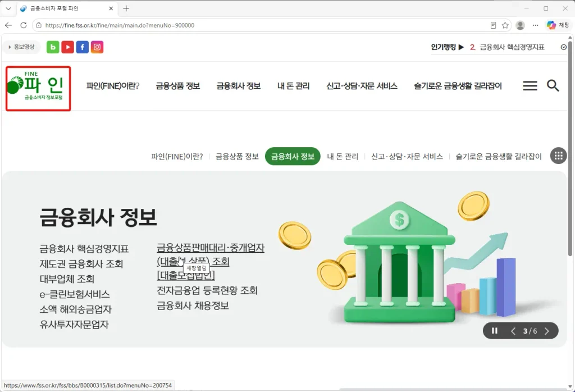
Task: Open 금융상품 정보 in main navigation bar
Action: click(x=178, y=86)
